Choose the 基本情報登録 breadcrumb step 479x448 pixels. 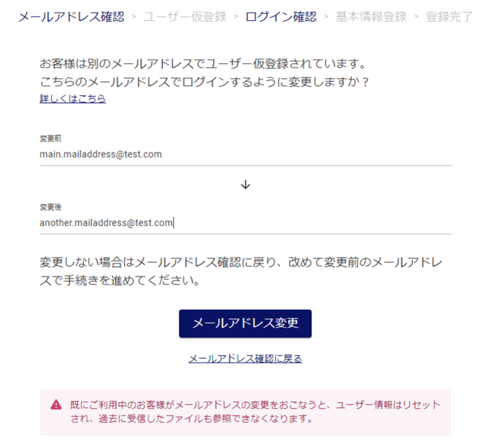tap(371, 16)
